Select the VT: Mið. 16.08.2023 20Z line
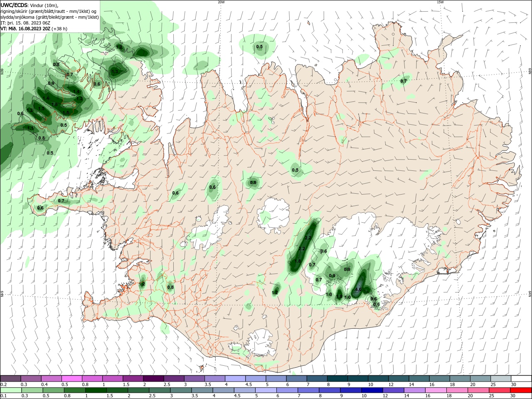 coord(34,29)
